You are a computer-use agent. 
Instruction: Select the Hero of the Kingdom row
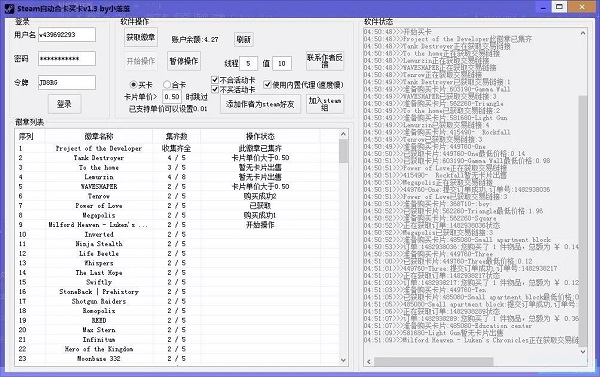click(x=177, y=349)
